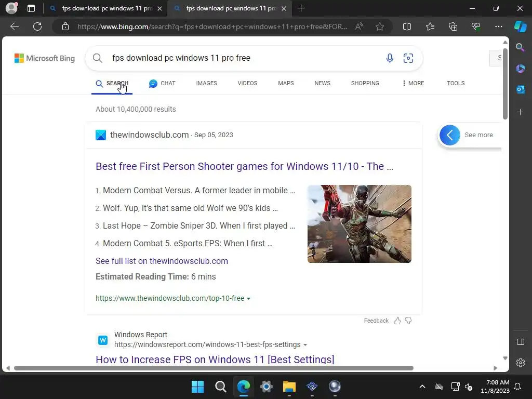Viewport: 532px width, 399px height.
Task: Click the browser address bar URL
Action: (212, 26)
